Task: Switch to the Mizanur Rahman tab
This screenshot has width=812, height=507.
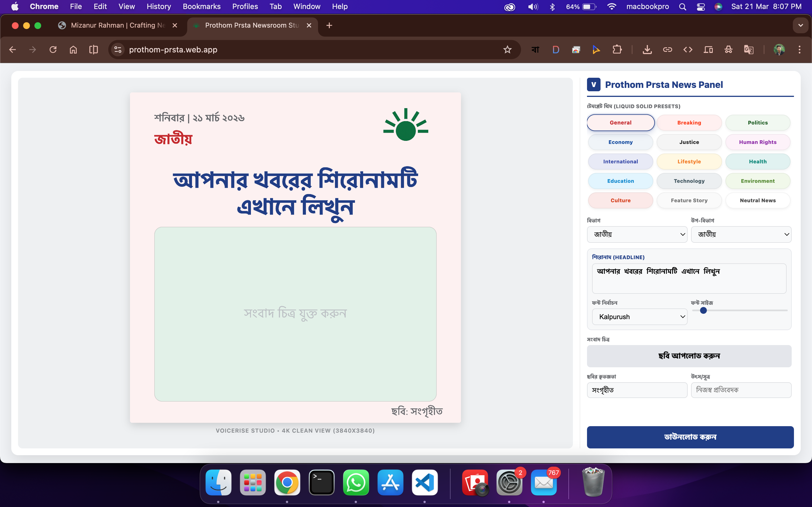Action: (118, 25)
